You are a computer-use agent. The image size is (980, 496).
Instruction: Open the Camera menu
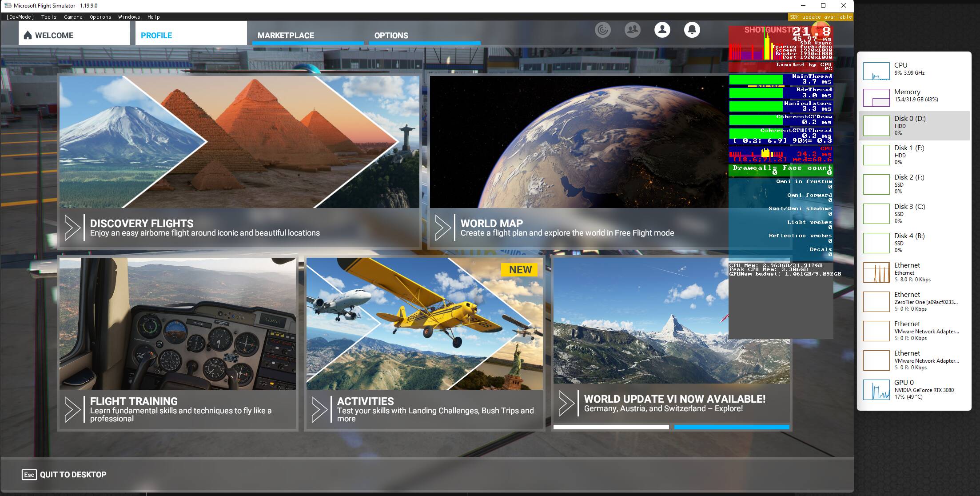point(73,17)
